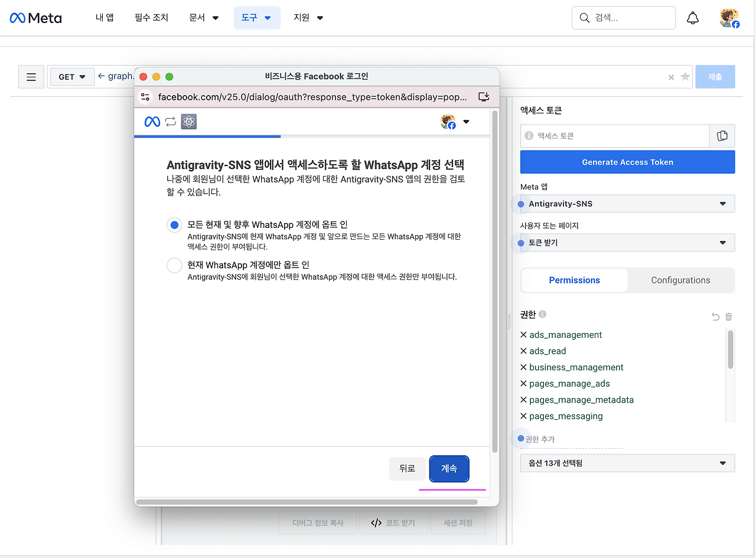
Task: Click the popup's horizontal scrollbar
Action: click(307, 502)
